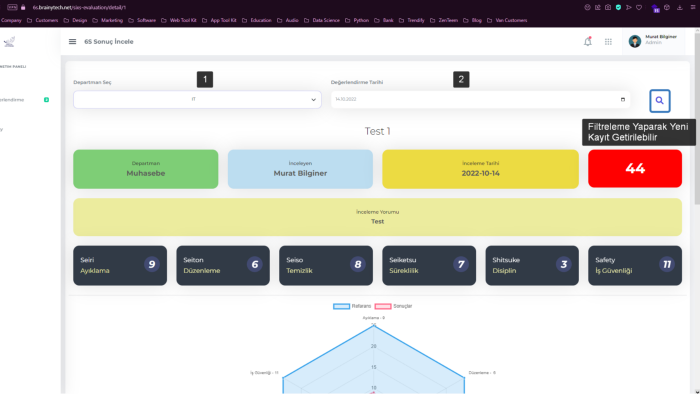Open the Audio bookmark folder
The height and width of the screenshot is (394, 700).
(288, 20)
